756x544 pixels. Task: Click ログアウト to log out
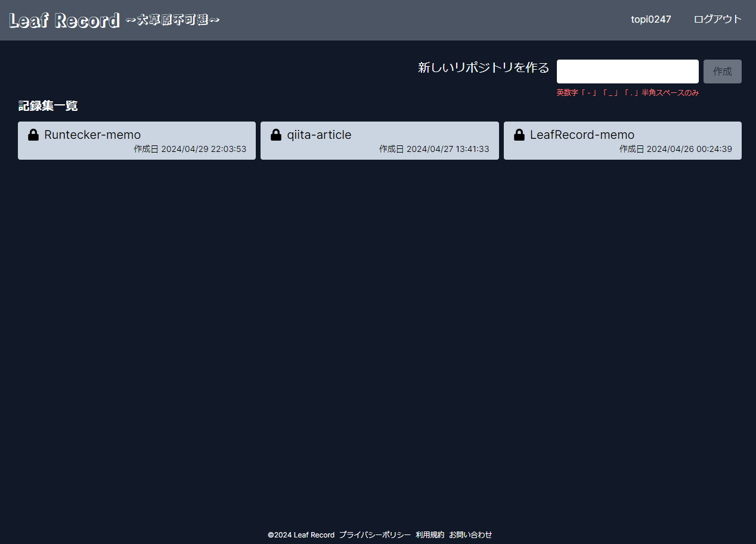click(717, 19)
